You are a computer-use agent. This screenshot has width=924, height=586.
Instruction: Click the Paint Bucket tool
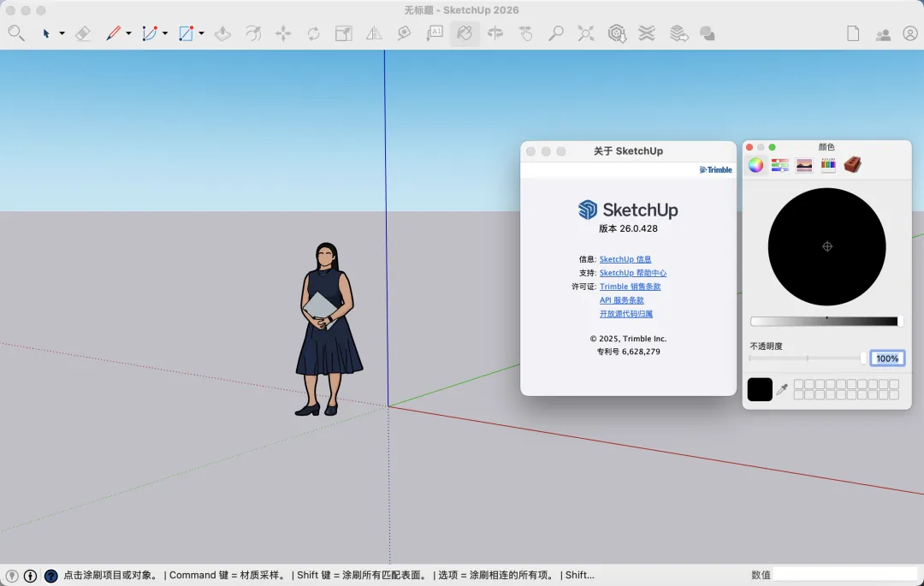[x=465, y=33]
